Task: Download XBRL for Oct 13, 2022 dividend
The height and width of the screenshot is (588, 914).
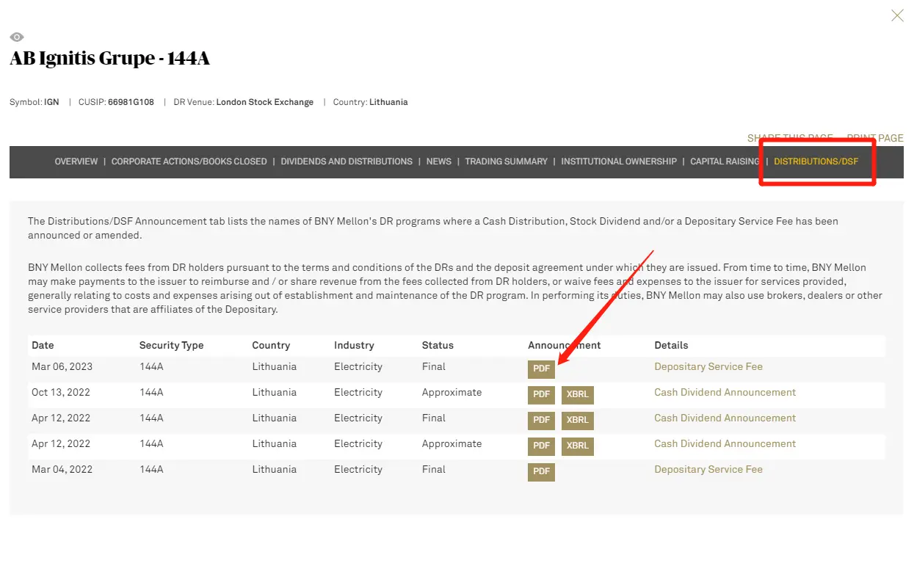Action: pos(577,395)
